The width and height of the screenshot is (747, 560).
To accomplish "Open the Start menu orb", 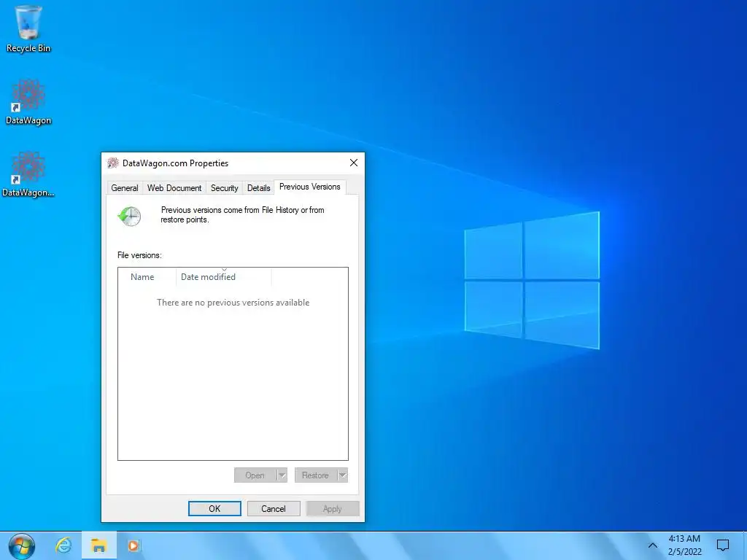I will [22, 546].
